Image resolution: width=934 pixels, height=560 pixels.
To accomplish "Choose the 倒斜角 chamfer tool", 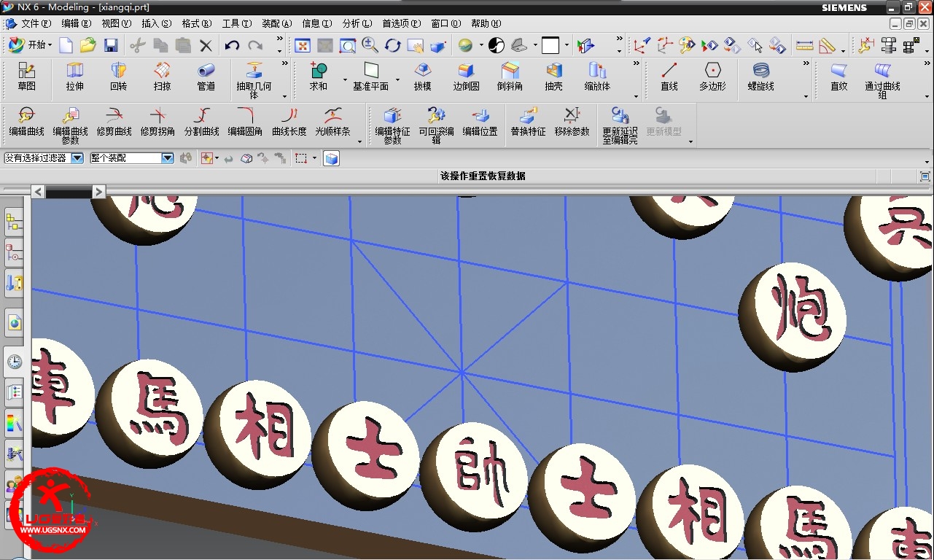I will pos(510,77).
